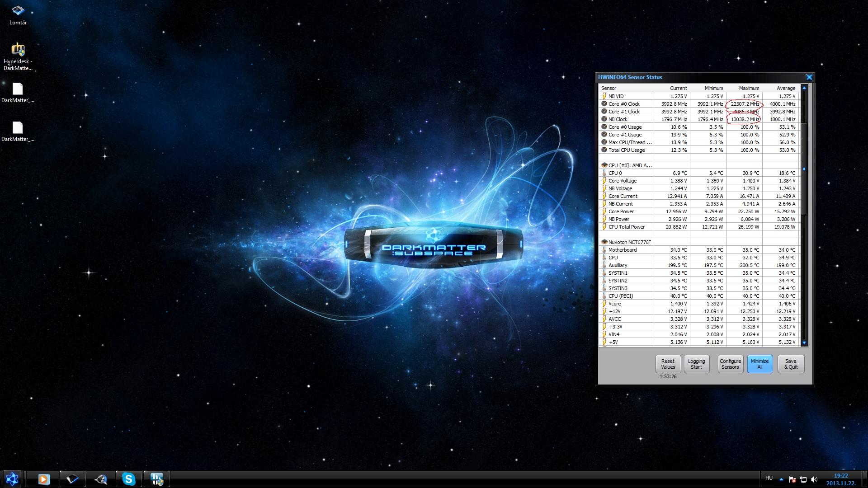Select the Core #0 Clock row
The image size is (868, 488).
click(699, 104)
